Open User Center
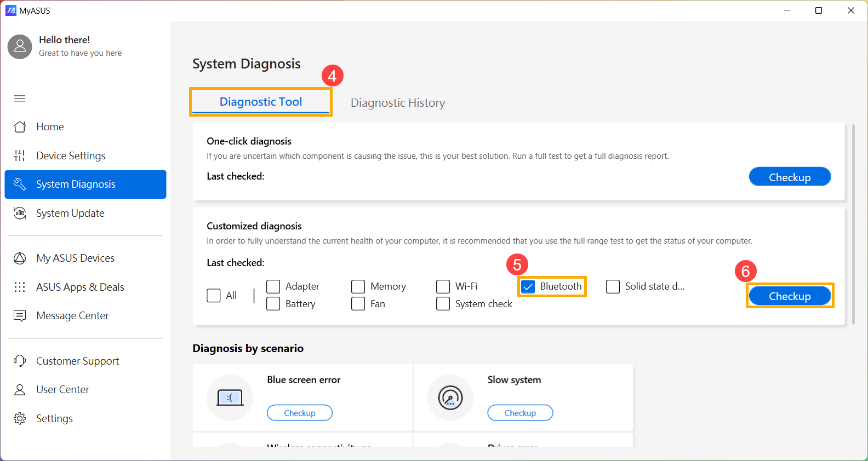The image size is (868, 461). [x=85, y=389]
